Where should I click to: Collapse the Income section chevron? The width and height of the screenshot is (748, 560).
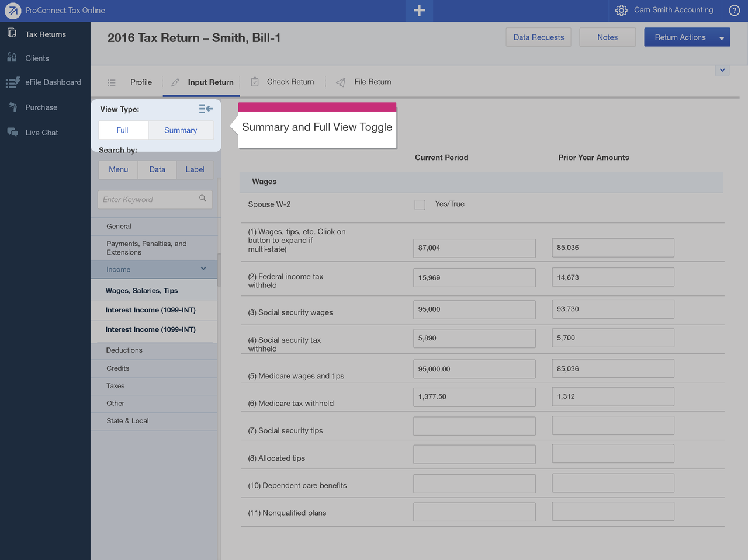[203, 269]
